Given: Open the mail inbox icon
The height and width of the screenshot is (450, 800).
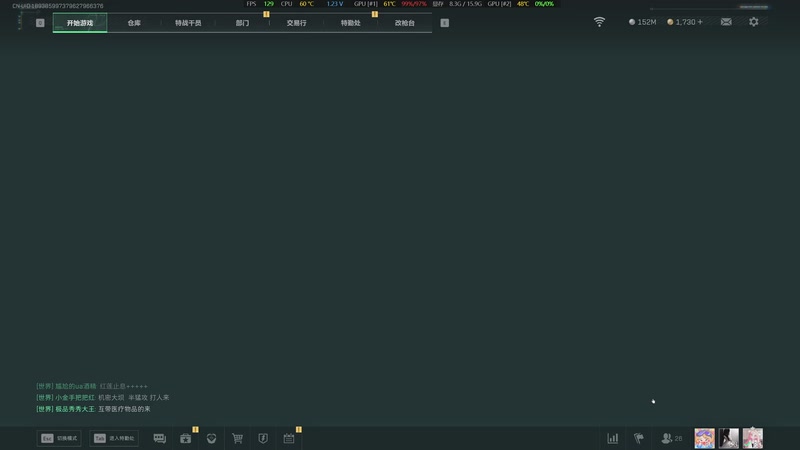Looking at the screenshot, I should pos(726,22).
